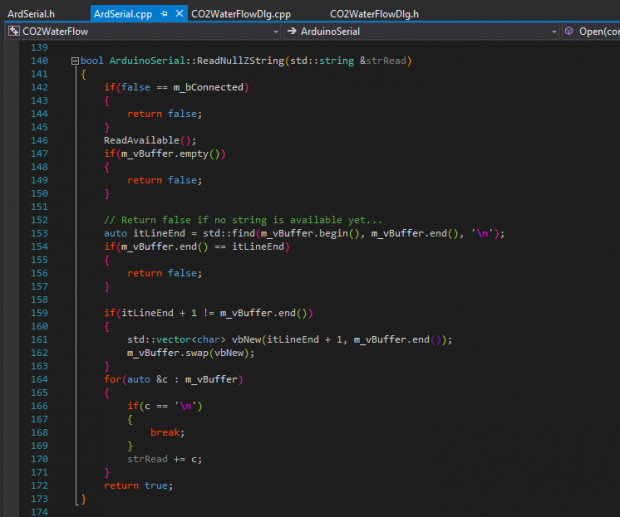Screen dimensions: 620x517
Task: Click 'itLineEnd' in the auto declaration
Action: (x=159, y=234)
